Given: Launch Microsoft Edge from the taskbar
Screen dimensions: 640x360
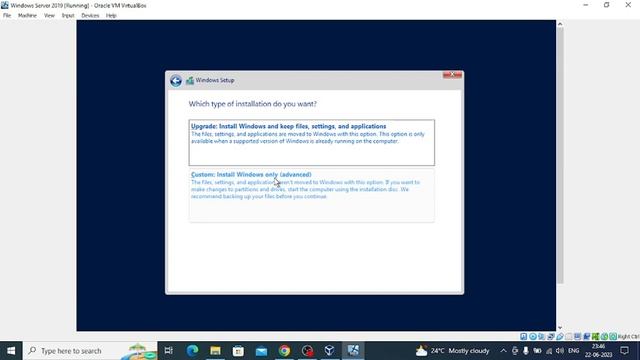Looking at the screenshot, I should pyautogui.click(x=192, y=351).
